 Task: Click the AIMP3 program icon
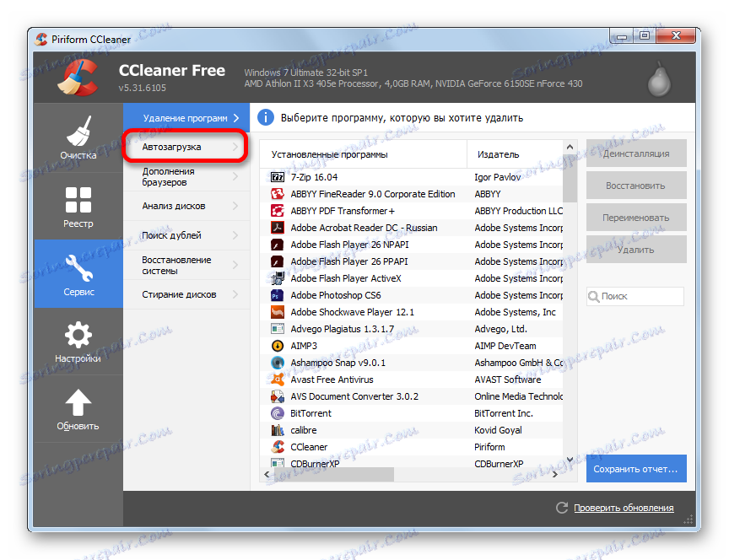pyautogui.click(x=278, y=346)
